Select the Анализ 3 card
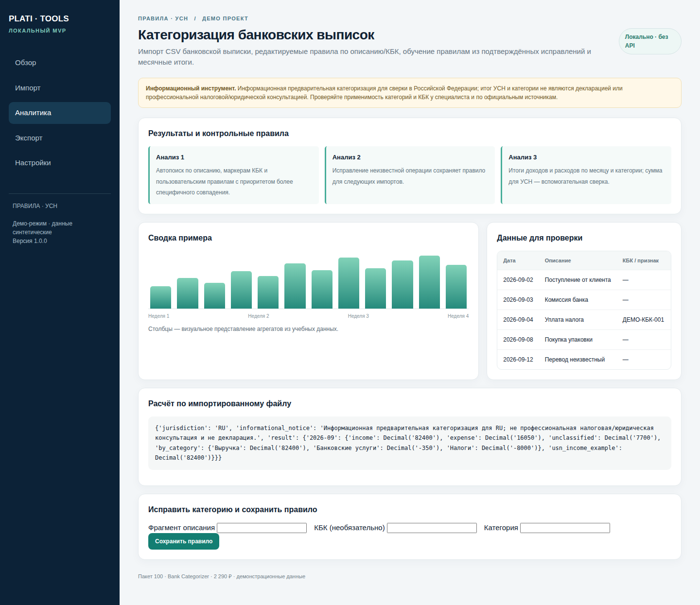This screenshot has width=700, height=605. point(586,175)
